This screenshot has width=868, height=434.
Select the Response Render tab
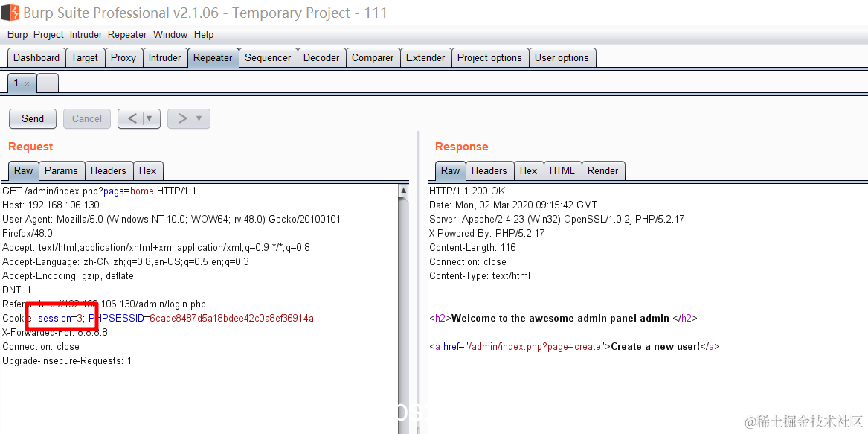tap(603, 170)
